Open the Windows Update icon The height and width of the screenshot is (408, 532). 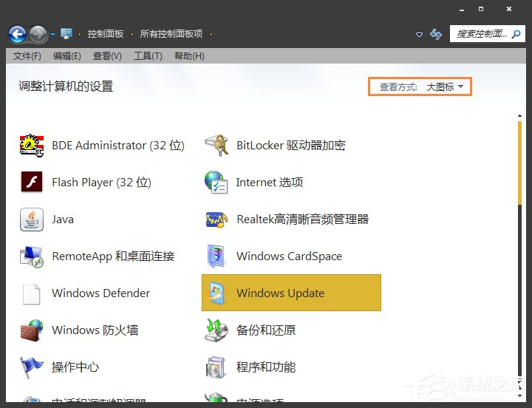[216, 293]
